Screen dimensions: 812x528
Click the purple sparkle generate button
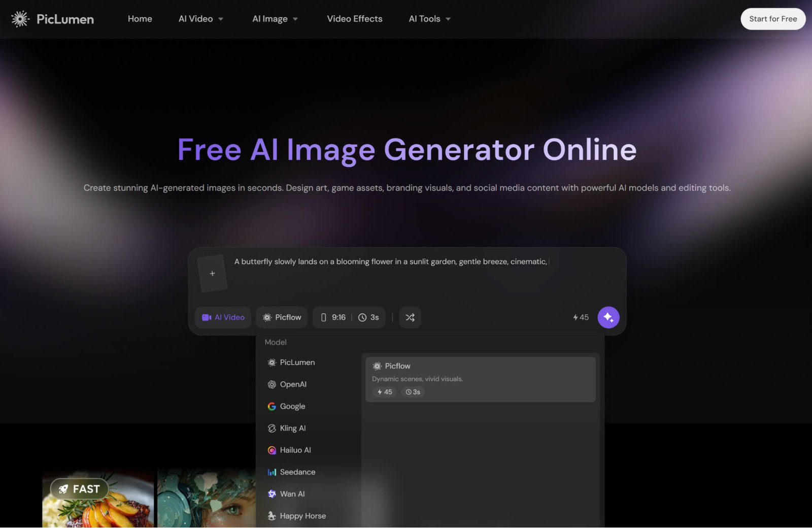pyautogui.click(x=608, y=317)
